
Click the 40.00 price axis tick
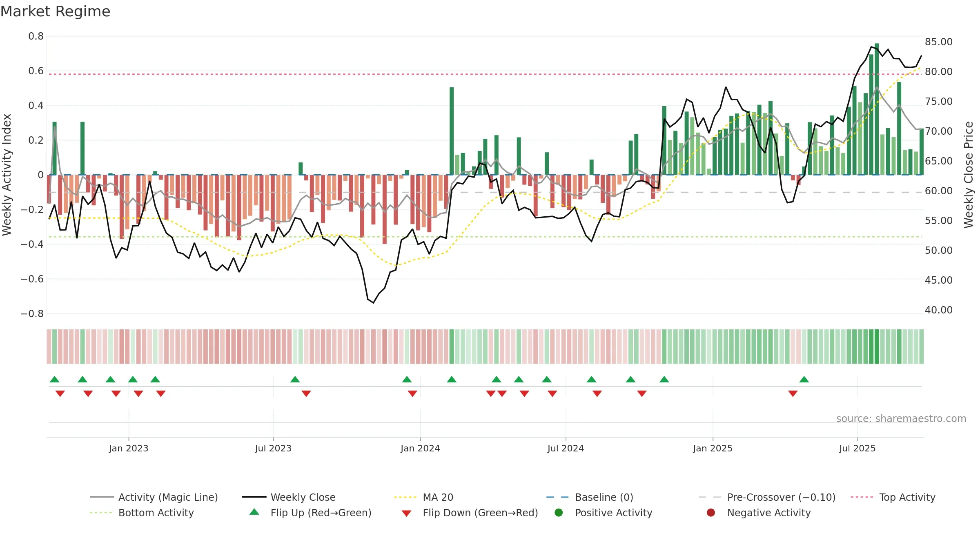939,310
